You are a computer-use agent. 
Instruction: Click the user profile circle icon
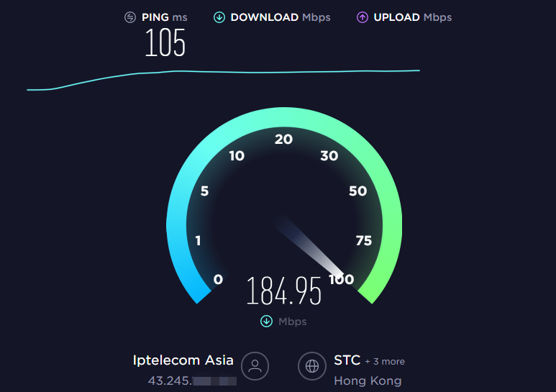pyautogui.click(x=255, y=366)
